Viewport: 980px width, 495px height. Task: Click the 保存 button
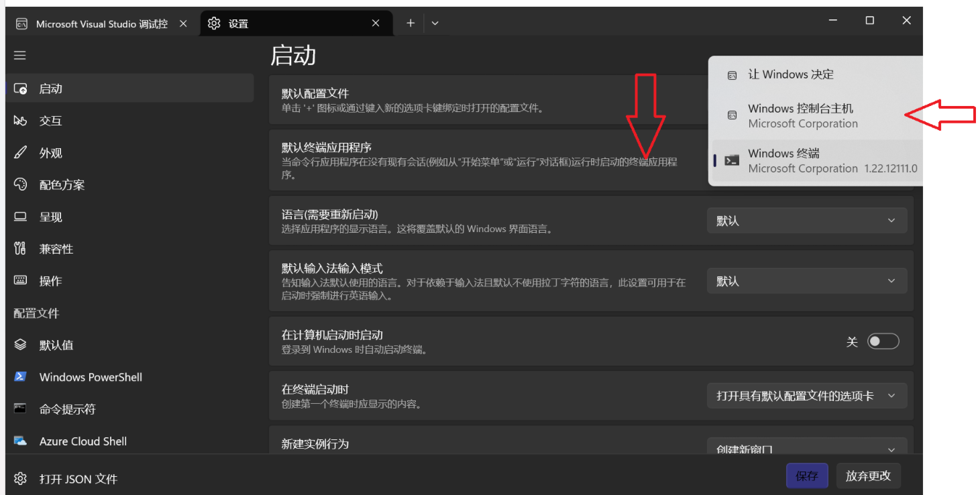pos(807,476)
